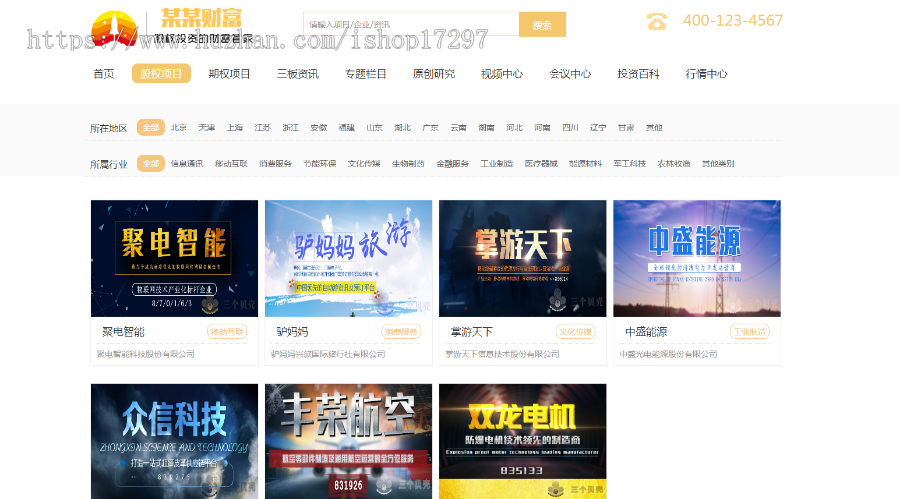
Task: Choose 其他 region filter
Action: click(654, 127)
